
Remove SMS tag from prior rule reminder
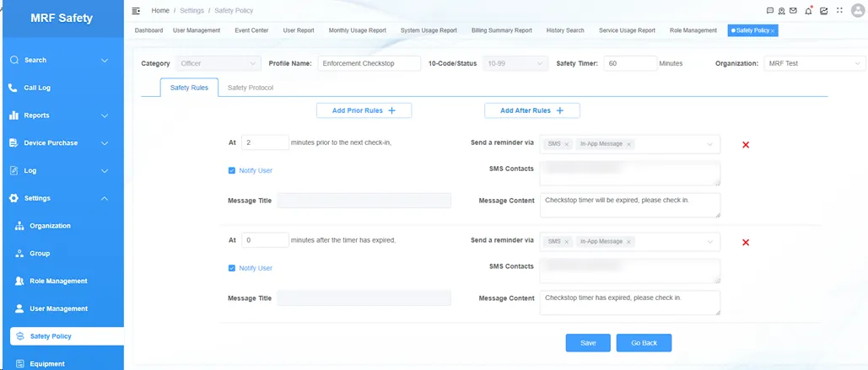pos(566,144)
